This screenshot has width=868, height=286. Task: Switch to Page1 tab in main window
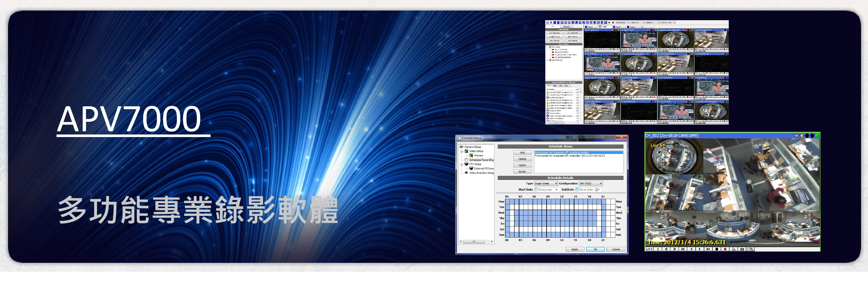point(591,27)
